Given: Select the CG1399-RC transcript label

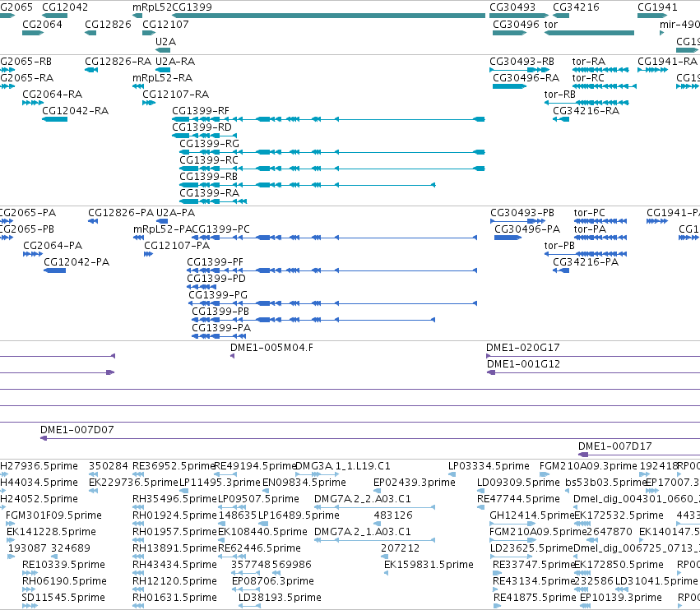Looking at the screenshot, I should pyautogui.click(x=209, y=159).
